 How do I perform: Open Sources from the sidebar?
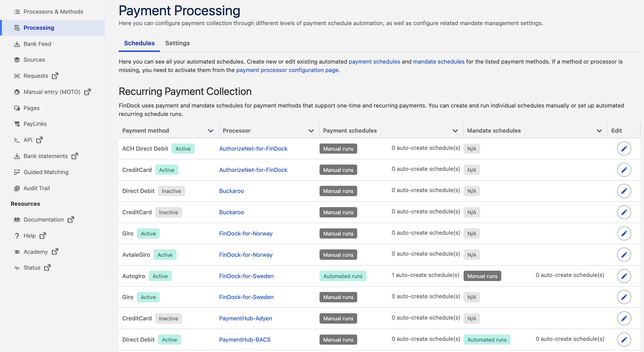point(34,59)
